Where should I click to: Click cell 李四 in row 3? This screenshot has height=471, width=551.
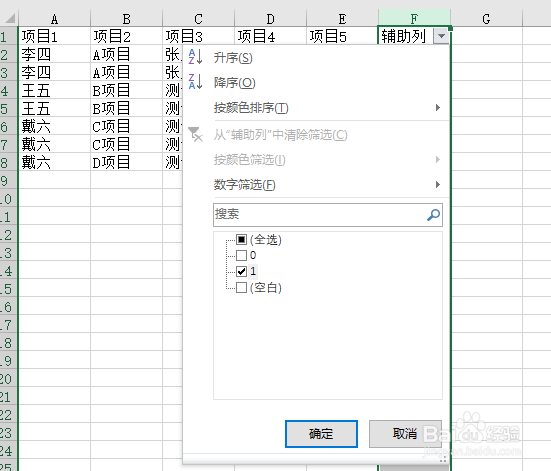tap(54, 72)
